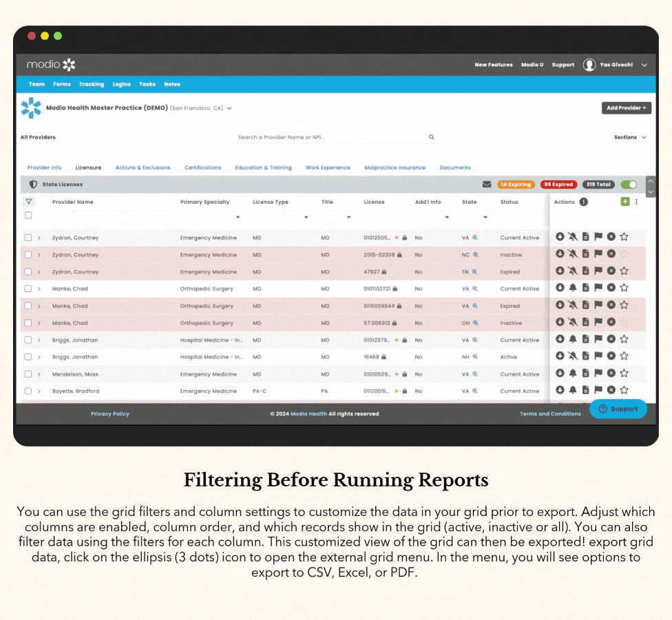This screenshot has height=620, width=672.
Task: Open the State filter dropdown
Action: (x=485, y=218)
